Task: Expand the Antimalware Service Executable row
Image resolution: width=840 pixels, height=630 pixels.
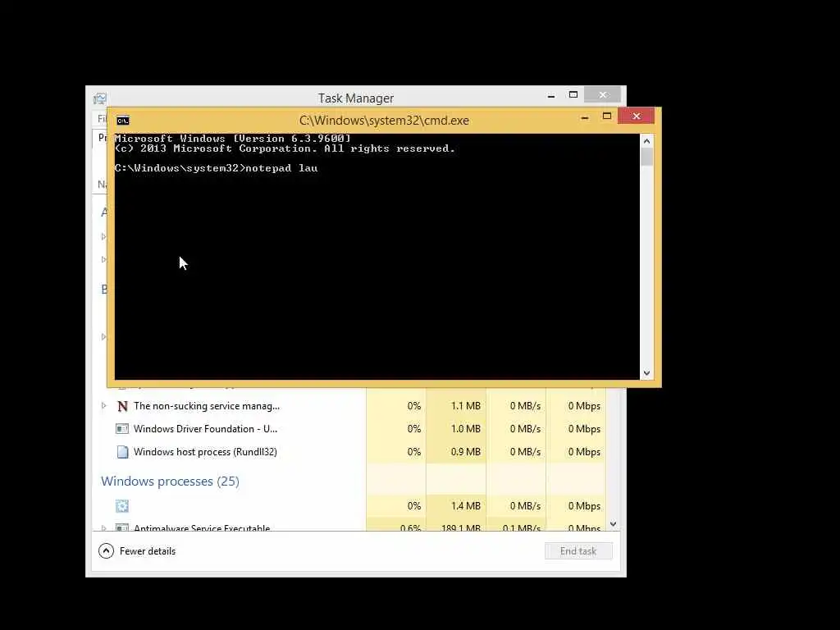Action: pos(104,528)
